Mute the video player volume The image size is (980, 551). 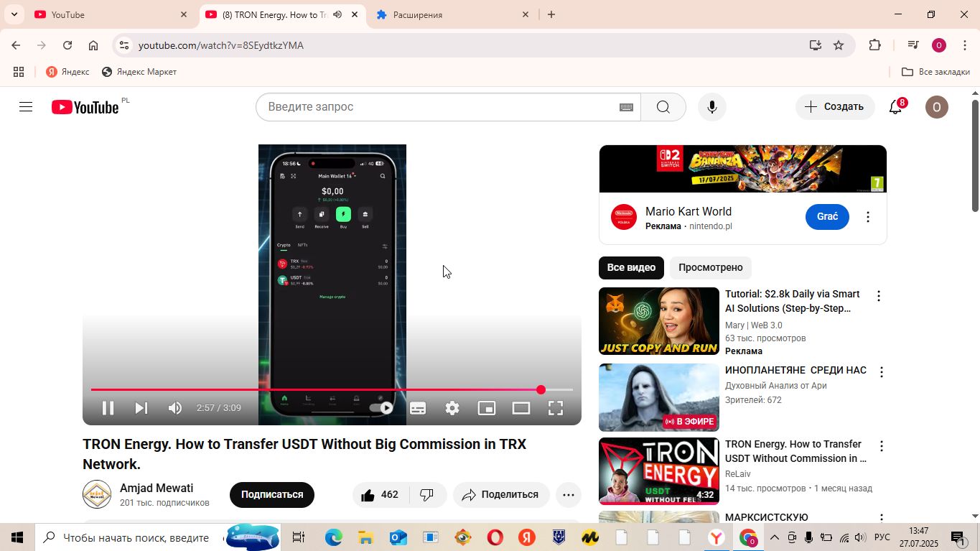(x=174, y=408)
